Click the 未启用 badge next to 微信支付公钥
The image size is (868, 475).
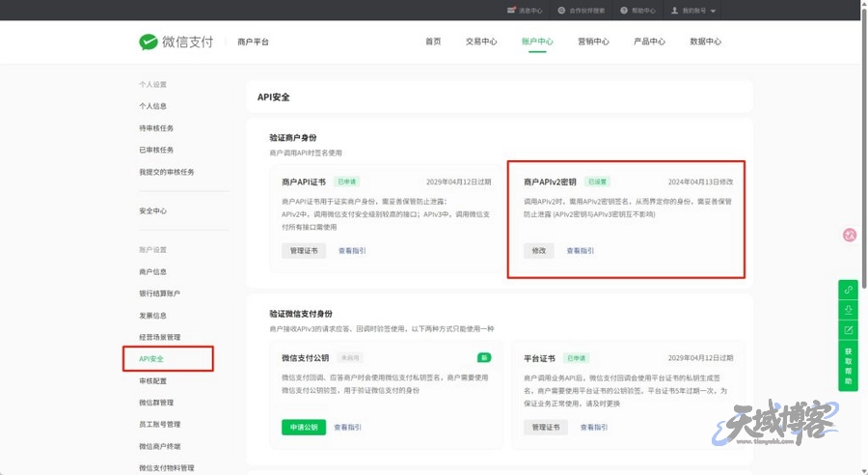pyautogui.click(x=350, y=358)
